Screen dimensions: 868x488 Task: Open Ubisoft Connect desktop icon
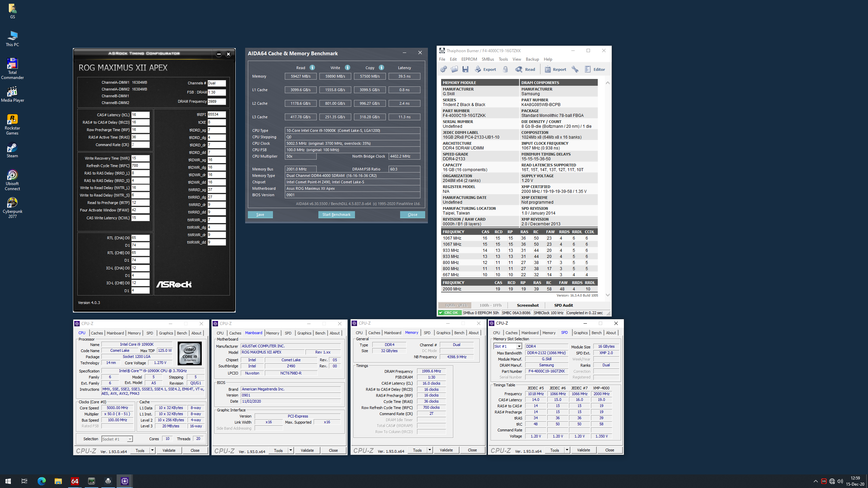click(x=12, y=180)
